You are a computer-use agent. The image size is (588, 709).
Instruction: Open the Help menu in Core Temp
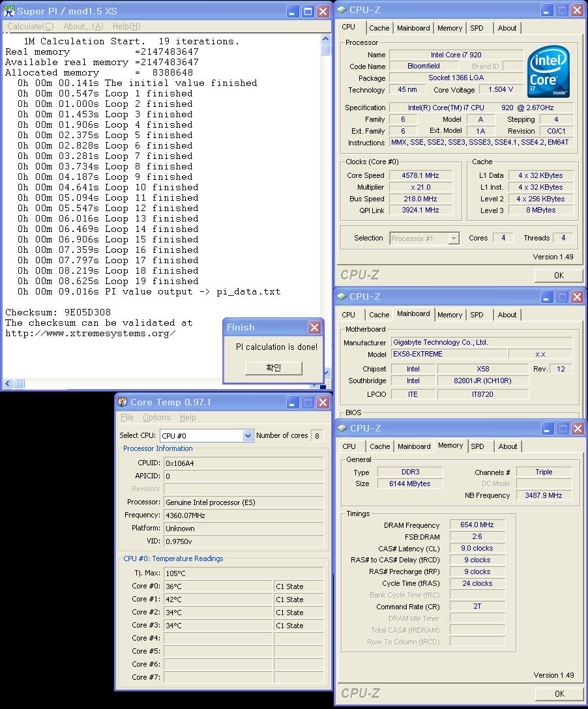pyautogui.click(x=188, y=417)
